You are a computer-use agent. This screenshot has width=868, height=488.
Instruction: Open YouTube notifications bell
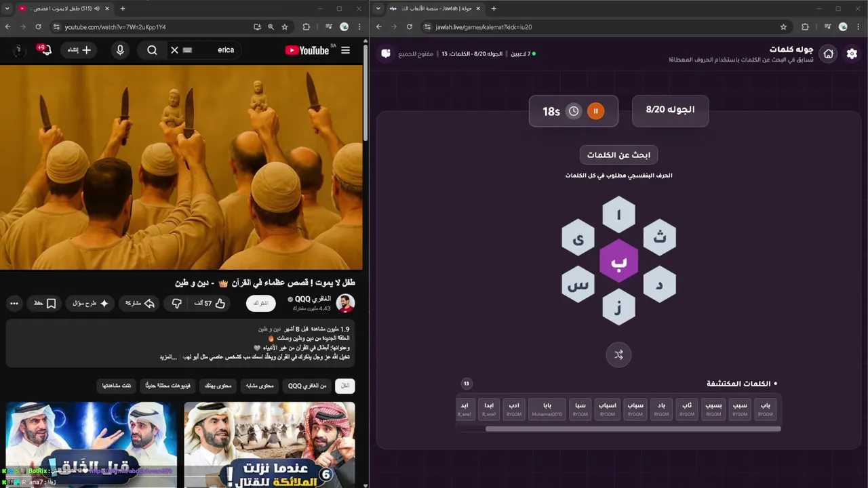(x=45, y=50)
